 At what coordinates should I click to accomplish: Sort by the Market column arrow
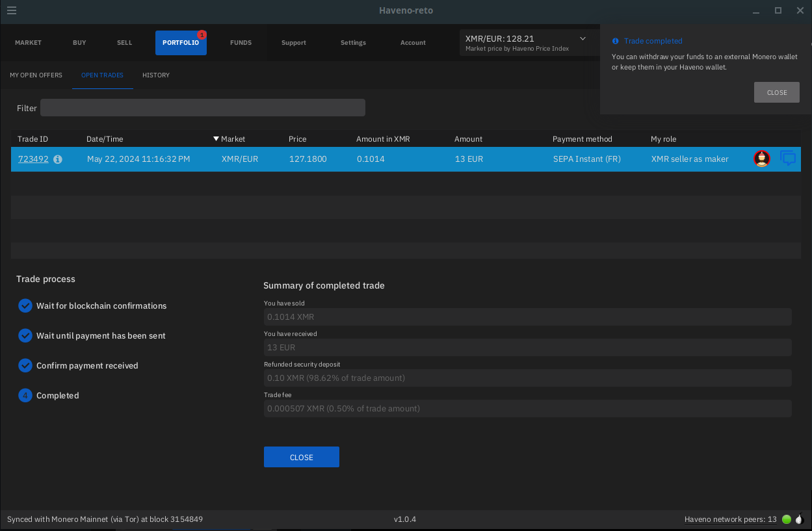point(216,139)
